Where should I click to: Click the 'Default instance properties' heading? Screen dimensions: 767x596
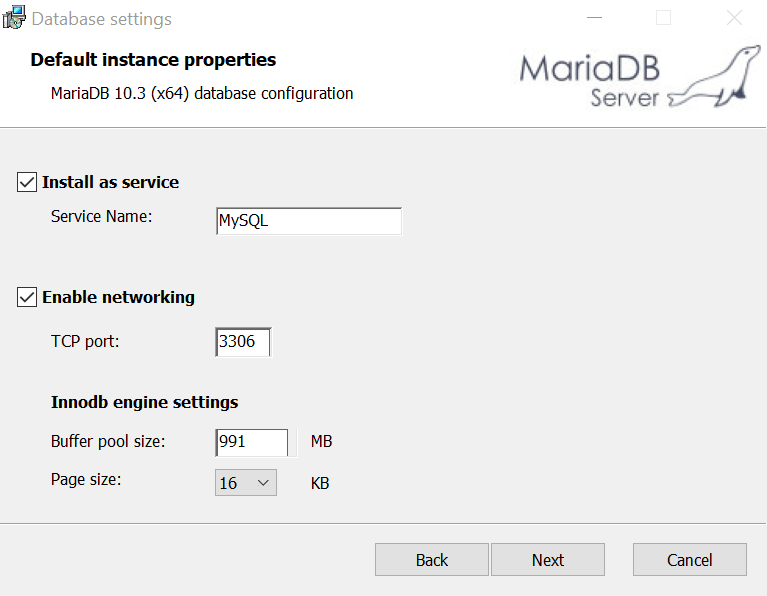[x=153, y=60]
